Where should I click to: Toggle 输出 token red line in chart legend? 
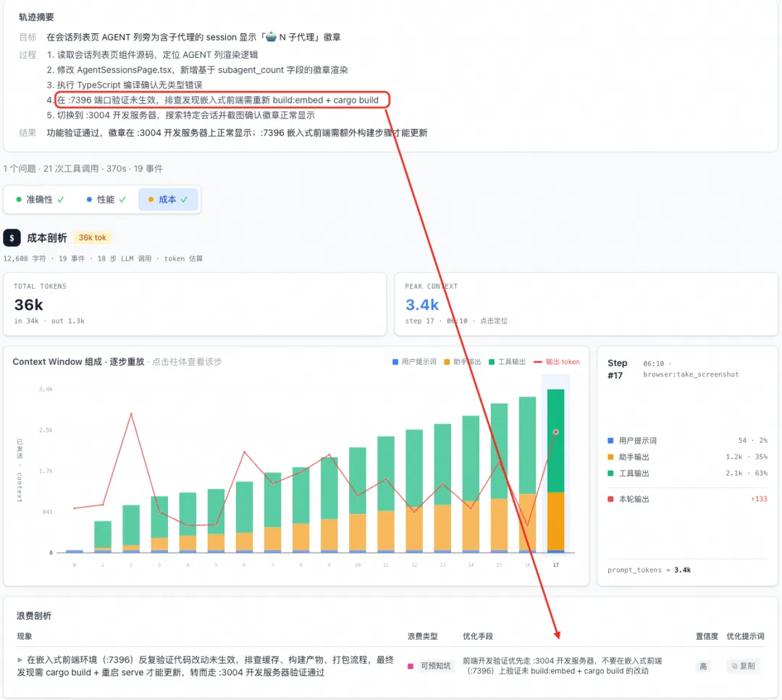tap(537, 362)
